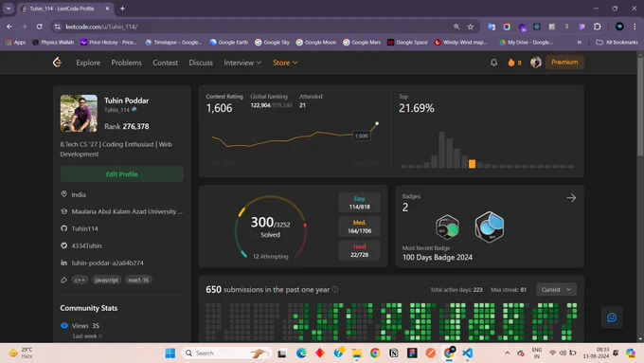644x363 pixels.
Task: Click the highlighted orange histogram bar
Action: click(x=472, y=164)
